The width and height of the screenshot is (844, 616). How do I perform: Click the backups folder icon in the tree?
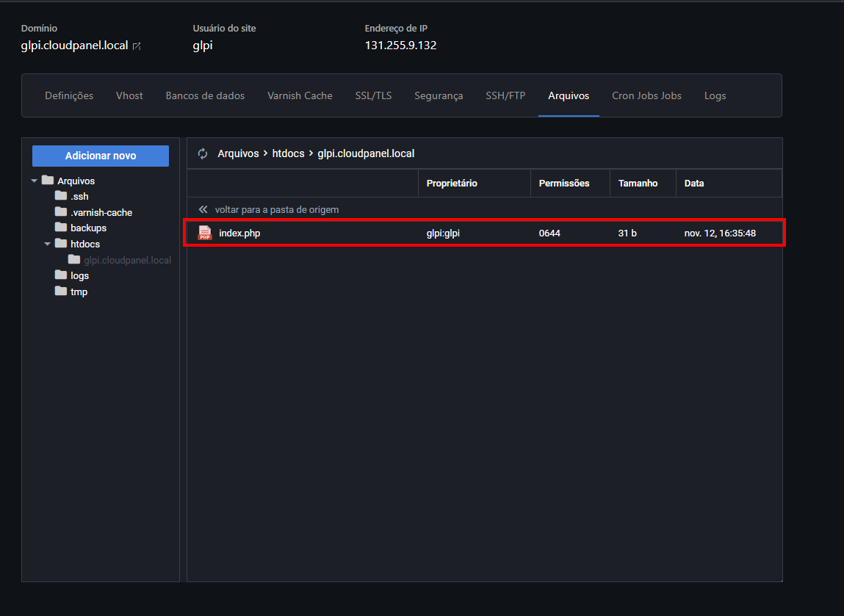(61, 228)
